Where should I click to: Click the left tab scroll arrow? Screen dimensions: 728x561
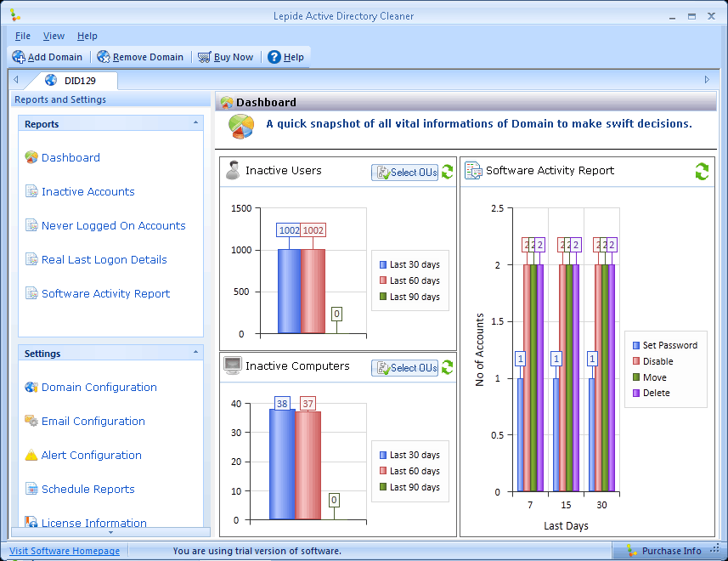pos(16,79)
